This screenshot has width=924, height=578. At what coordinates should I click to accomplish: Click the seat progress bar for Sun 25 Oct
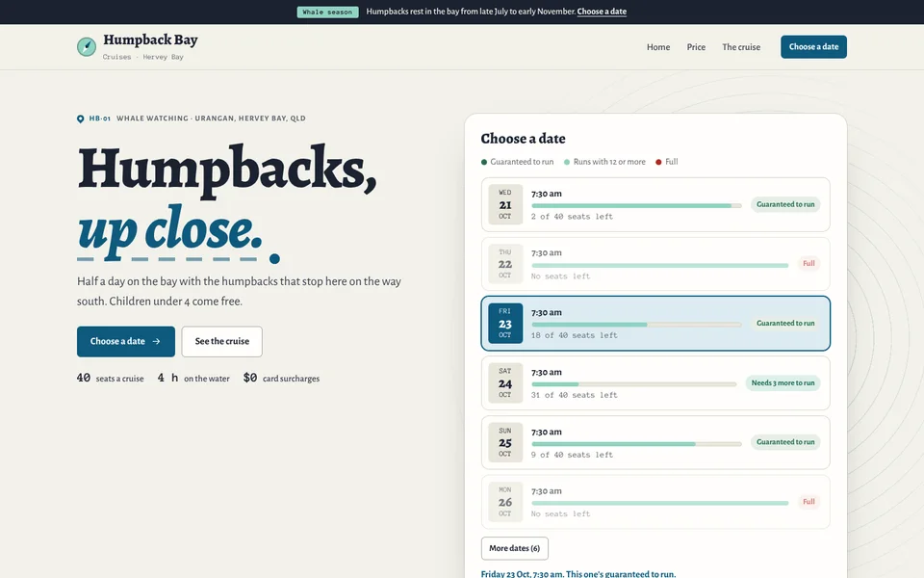pyautogui.click(x=636, y=444)
